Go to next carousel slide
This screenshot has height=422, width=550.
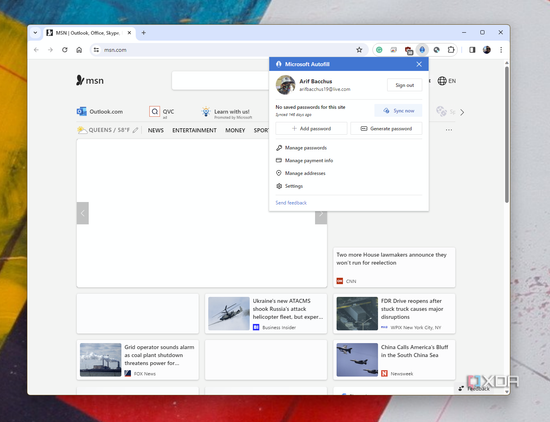pyautogui.click(x=321, y=214)
